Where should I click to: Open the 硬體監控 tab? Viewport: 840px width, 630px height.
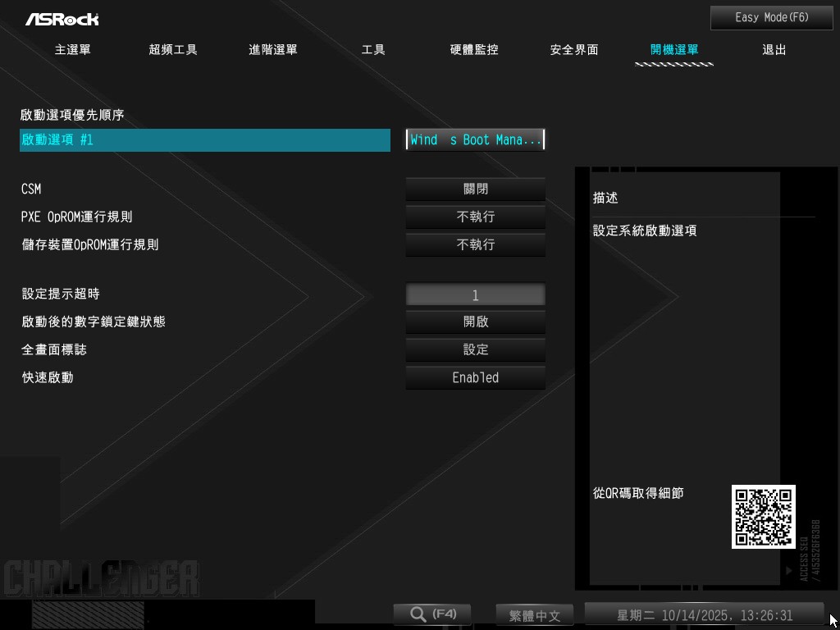pyautogui.click(x=474, y=50)
